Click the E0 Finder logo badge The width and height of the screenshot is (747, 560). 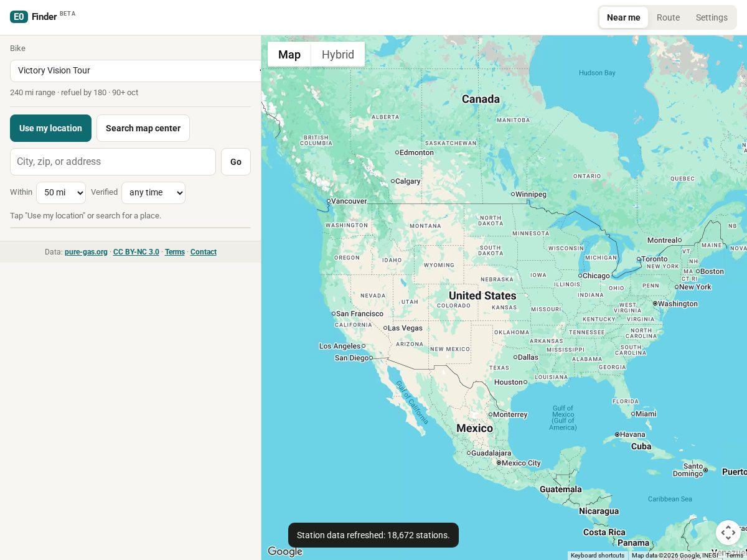pyautogui.click(x=19, y=17)
